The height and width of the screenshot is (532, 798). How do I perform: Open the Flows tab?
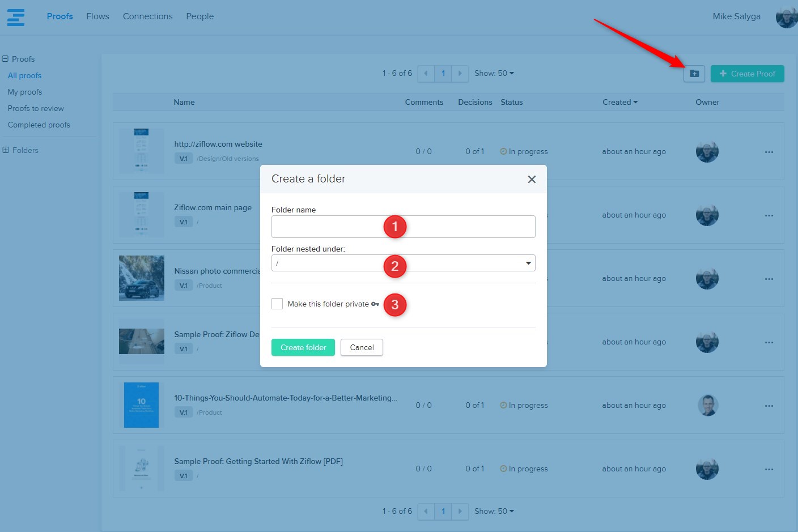coord(97,16)
